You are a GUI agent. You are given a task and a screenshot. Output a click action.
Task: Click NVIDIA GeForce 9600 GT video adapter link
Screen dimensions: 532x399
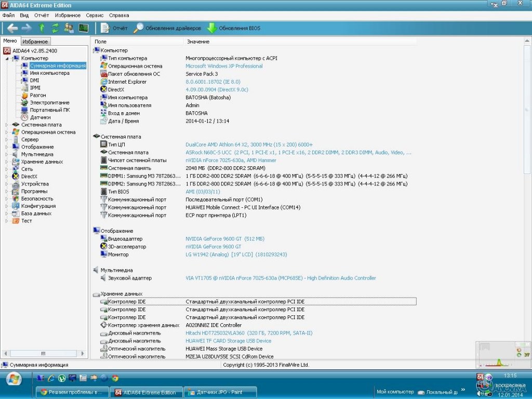[225, 239]
